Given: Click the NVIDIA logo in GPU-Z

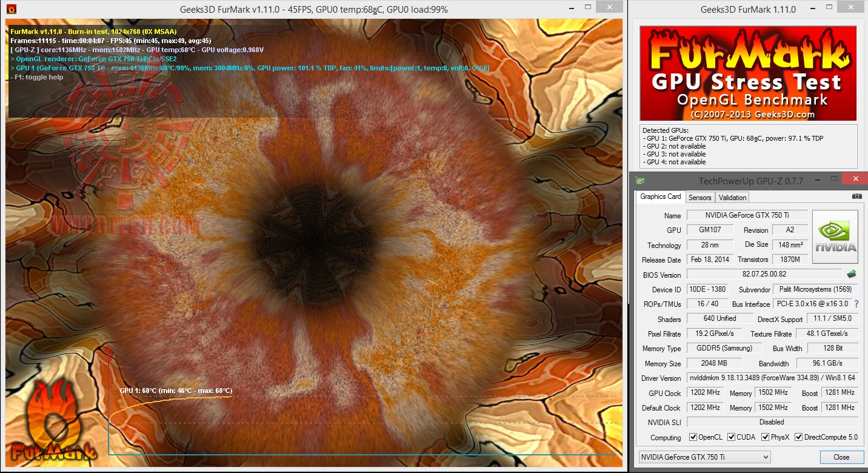Looking at the screenshot, I should point(835,237).
